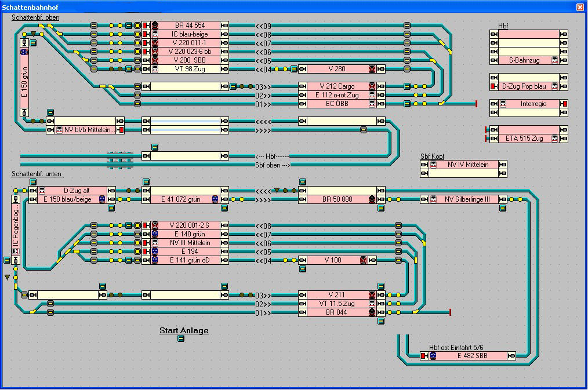Click the direction triangle on lower-left track
This screenshot has height=390, width=588.
pyautogui.click(x=7, y=278)
